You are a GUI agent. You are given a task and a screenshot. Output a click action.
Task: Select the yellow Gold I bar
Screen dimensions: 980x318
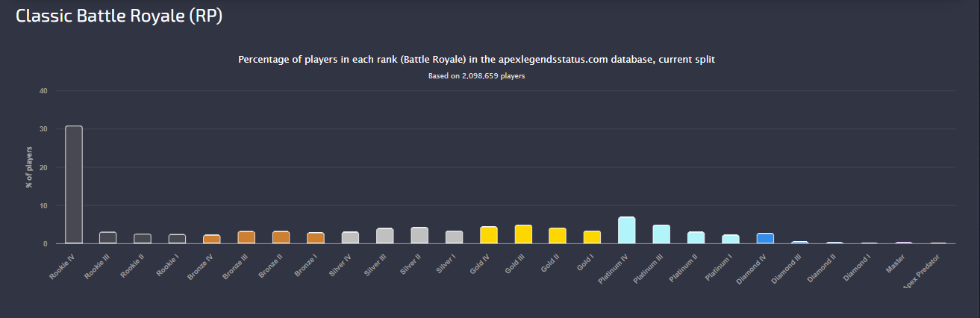pyautogui.click(x=592, y=237)
